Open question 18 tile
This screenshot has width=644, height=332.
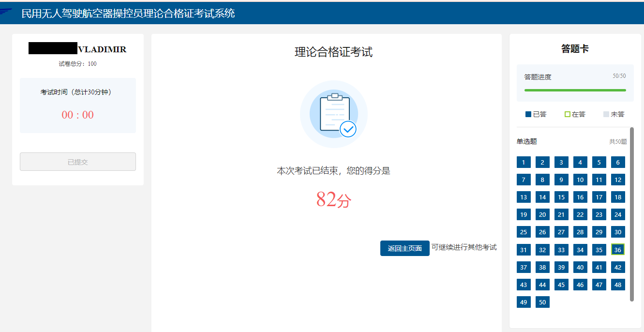click(x=618, y=197)
